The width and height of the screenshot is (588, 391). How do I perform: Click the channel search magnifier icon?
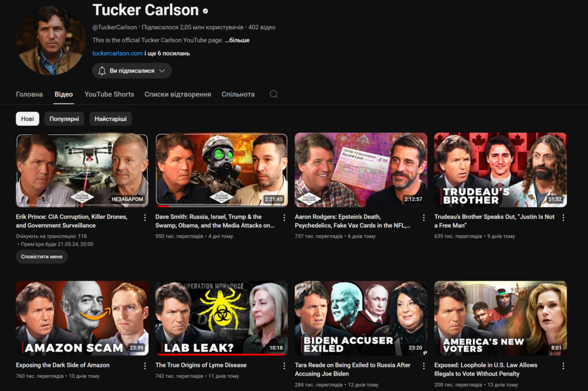point(274,94)
